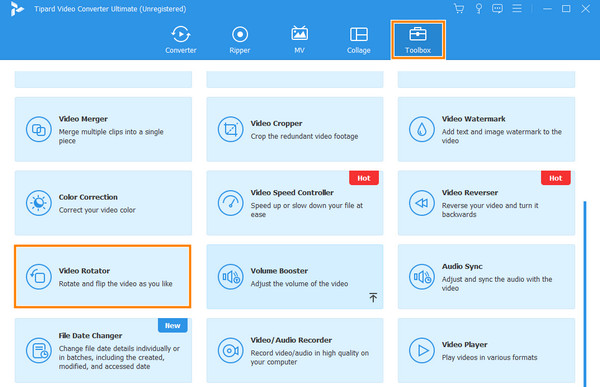Image resolution: width=600 pixels, height=387 pixels.
Task: Close the Tipard Video Converter window
Action: 585,8
